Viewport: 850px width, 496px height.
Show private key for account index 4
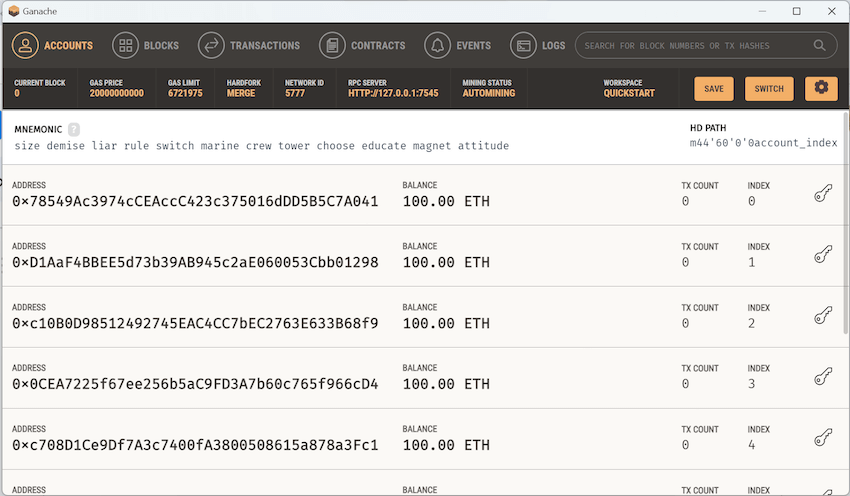click(823, 437)
